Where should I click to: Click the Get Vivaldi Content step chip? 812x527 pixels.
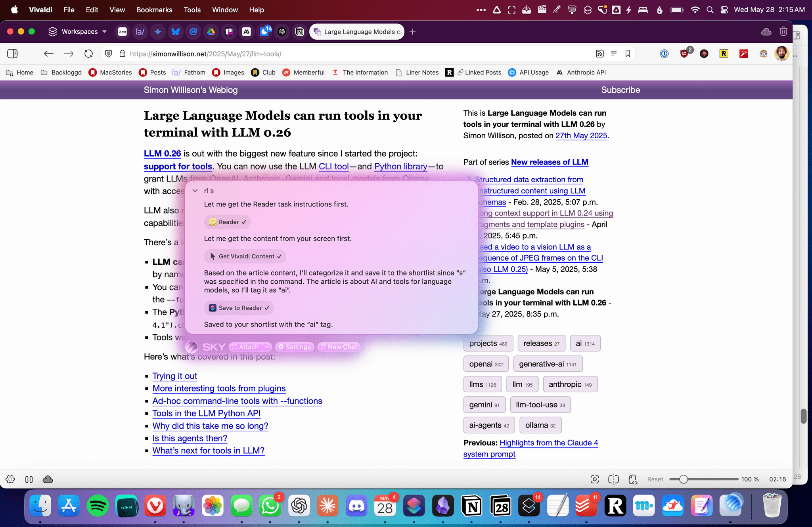click(245, 256)
